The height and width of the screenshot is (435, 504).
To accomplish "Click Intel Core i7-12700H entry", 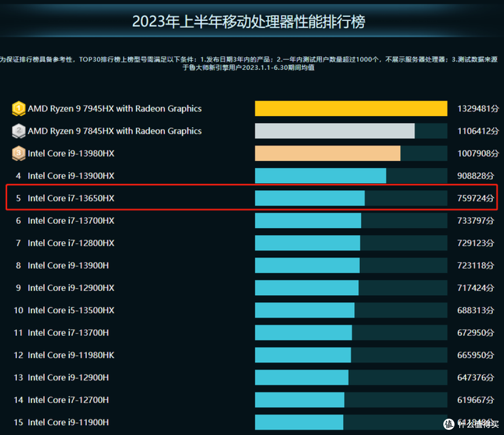I will 68,400.
